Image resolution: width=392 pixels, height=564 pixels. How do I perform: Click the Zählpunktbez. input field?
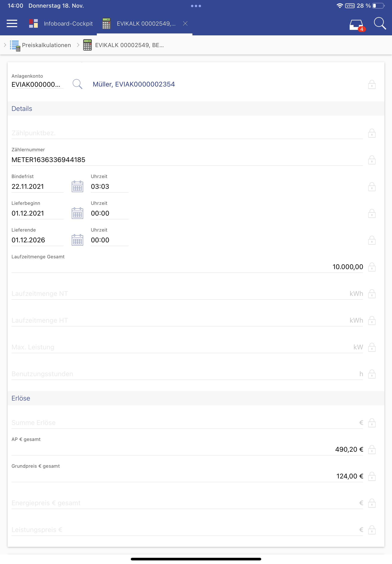pyautogui.click(x=187, y=133)
